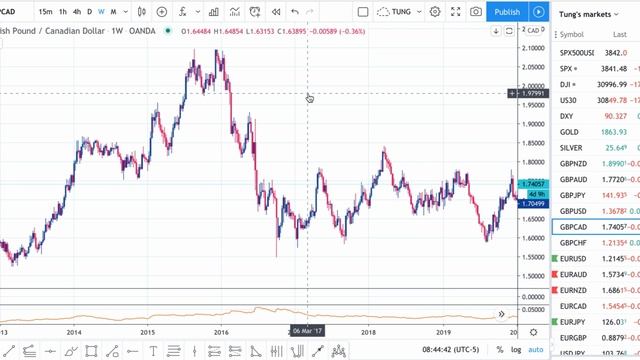Click the play button next to Publish
The width and height of the screenshot is (640, 360).
pyautogui.click(x=538, y=12)
